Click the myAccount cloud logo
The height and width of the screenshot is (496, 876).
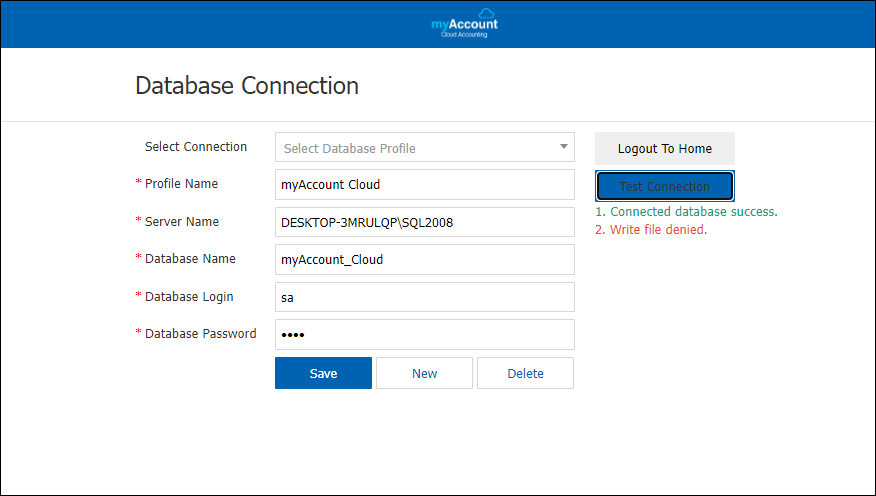click(464, 23)
